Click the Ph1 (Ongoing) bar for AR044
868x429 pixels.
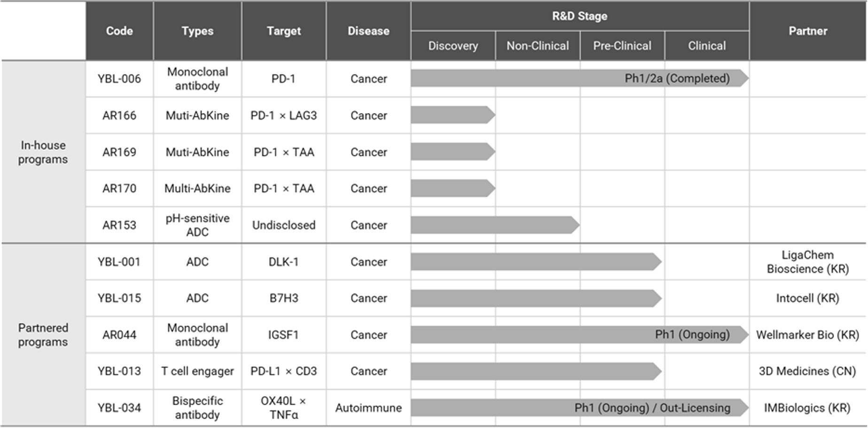[579, 335]
